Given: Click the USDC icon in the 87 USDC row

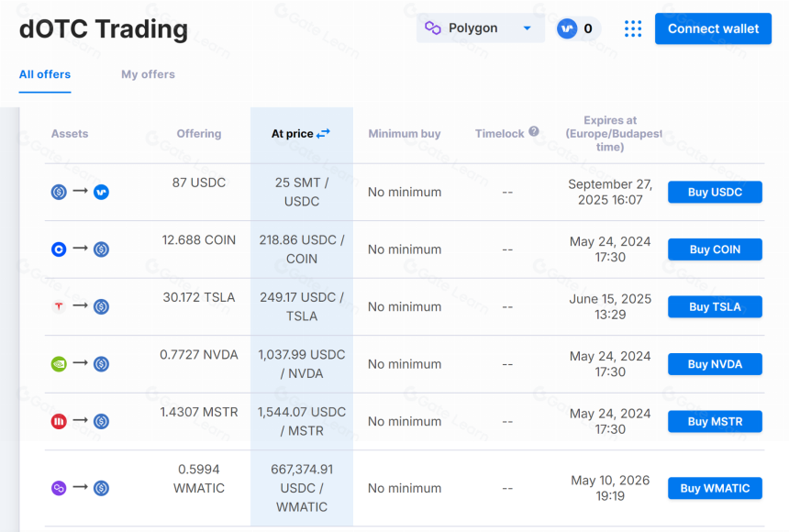Looking at the screenshot, I should coord(59,192).
